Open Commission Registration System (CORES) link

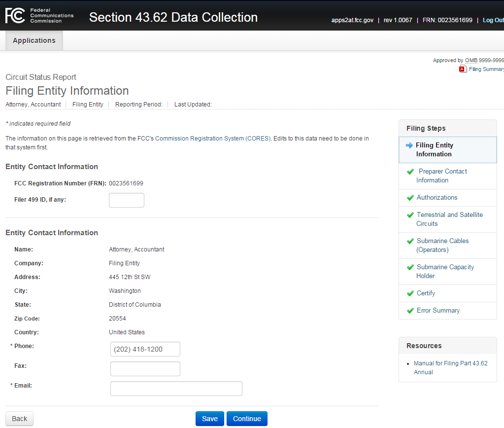click(x=213, y=139)
